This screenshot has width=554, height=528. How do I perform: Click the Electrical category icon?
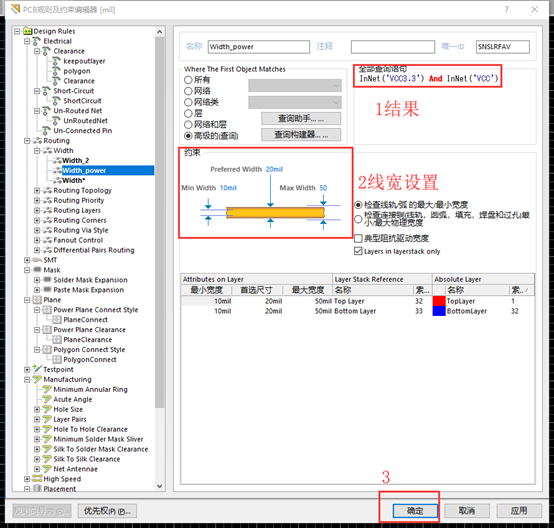point(37,41)
